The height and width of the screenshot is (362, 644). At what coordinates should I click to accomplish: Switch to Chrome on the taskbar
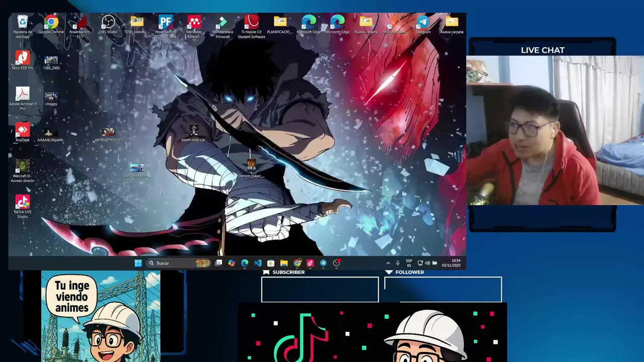297,263
